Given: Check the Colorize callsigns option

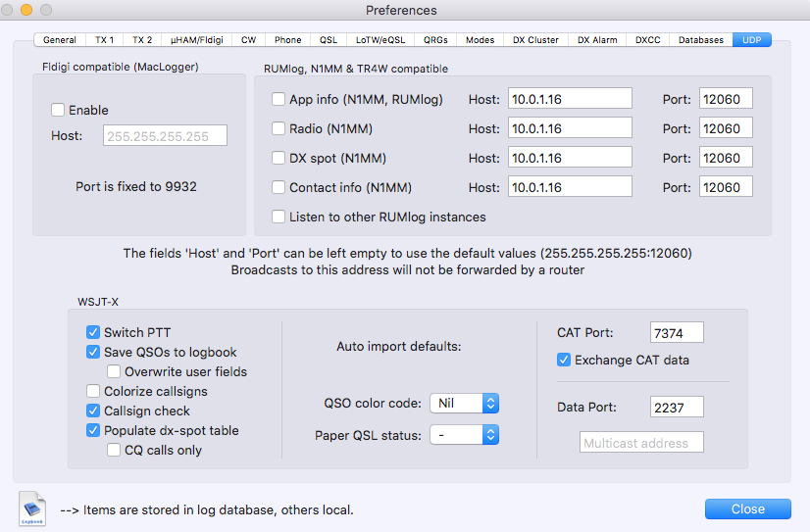Looking at the screenshot, I should pyautogui.click(x=94, y=391).
